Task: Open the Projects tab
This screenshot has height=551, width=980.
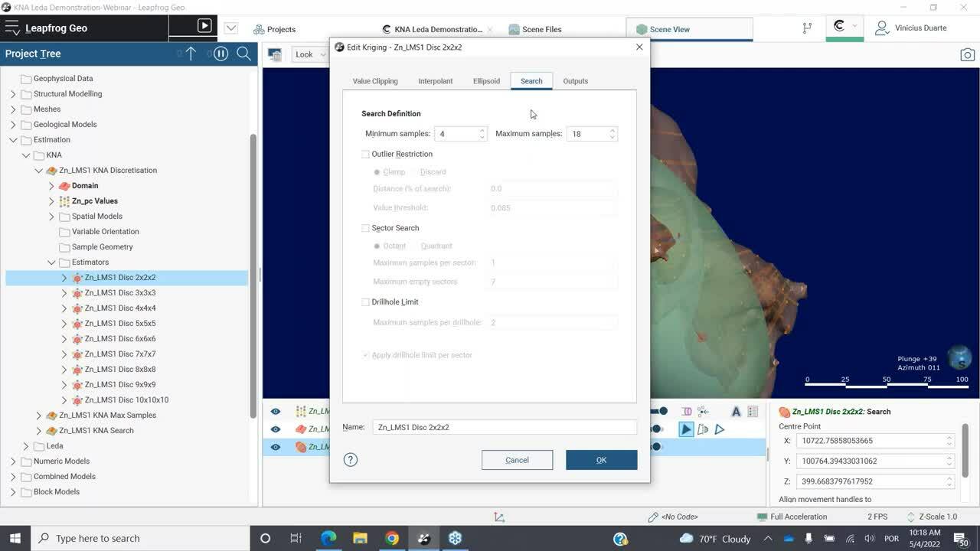Action: click(x=274, y=29)
